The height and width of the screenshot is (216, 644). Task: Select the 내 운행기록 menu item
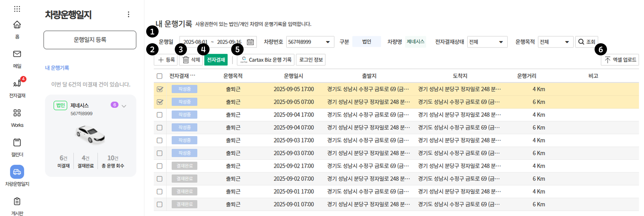[x=57, y=68]
